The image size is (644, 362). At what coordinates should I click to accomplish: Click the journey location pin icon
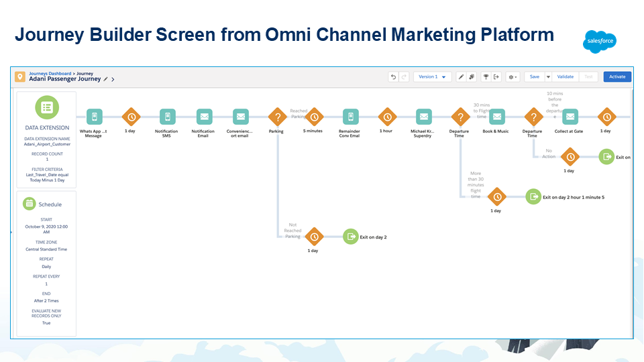(x=19, y=76)
